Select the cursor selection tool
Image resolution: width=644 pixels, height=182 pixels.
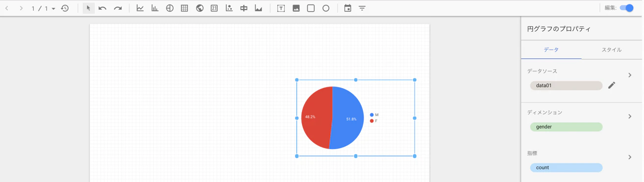point(88,8)
